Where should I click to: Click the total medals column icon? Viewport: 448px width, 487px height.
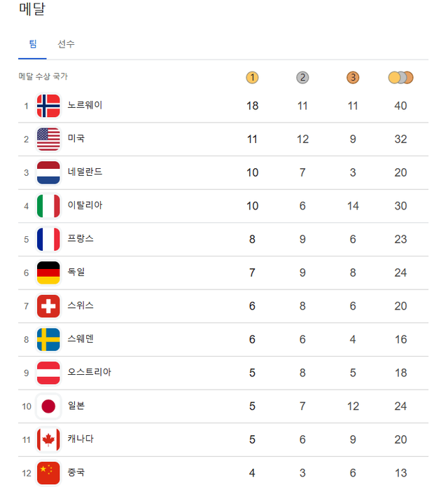(x=400, y=77)
